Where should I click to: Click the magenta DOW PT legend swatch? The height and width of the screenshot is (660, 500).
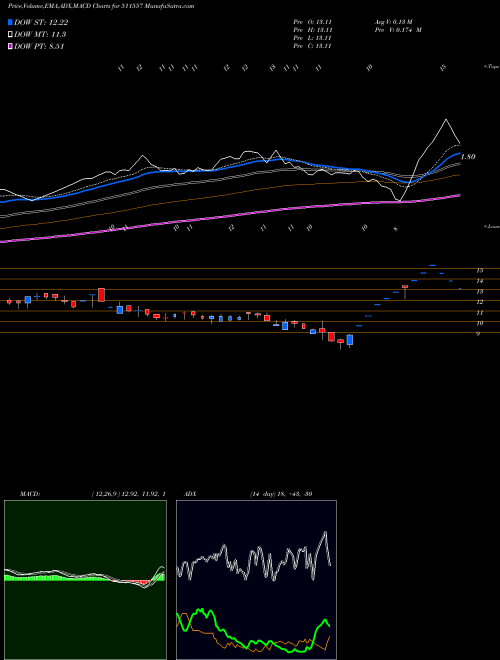10,46
